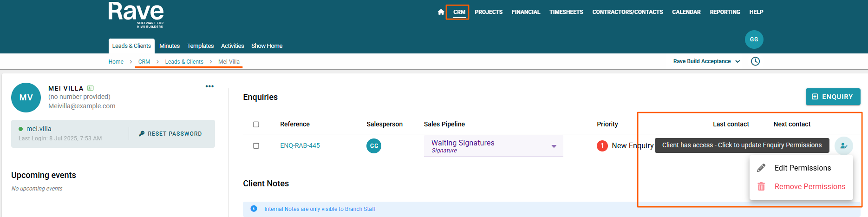The height and width of the screenshot is (217, 868).
Task: Expand the Waiting Signatures pipeline dropdown
Action: point(554,146)
